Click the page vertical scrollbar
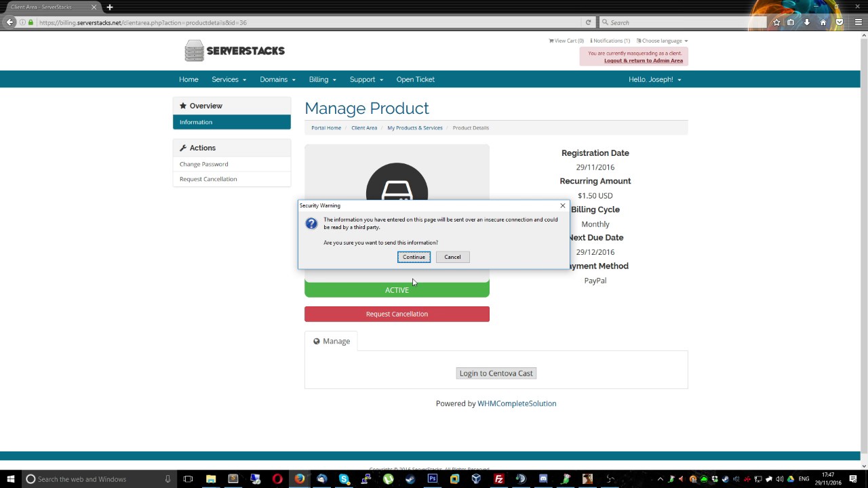 click(x=864, y=244)
